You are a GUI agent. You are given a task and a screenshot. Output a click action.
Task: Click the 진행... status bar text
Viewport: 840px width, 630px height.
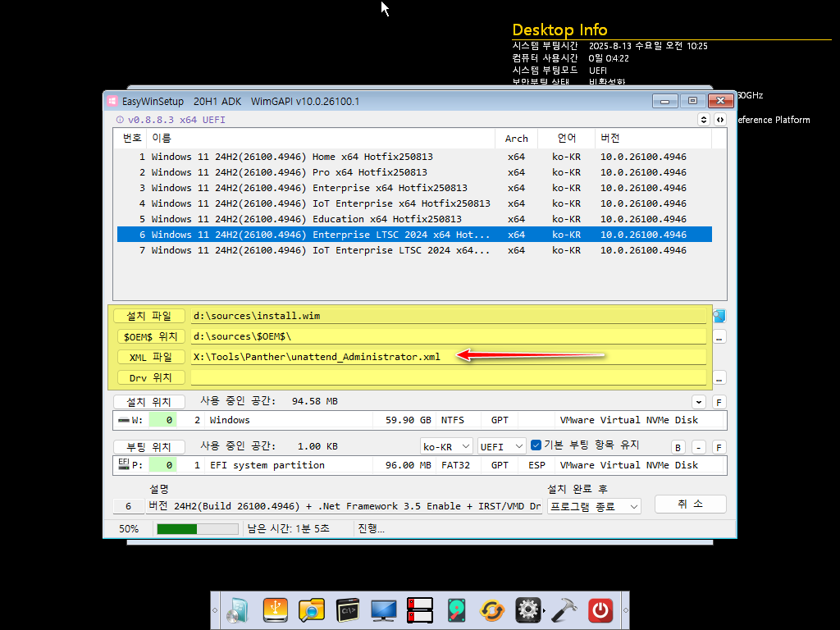point(372,529)
